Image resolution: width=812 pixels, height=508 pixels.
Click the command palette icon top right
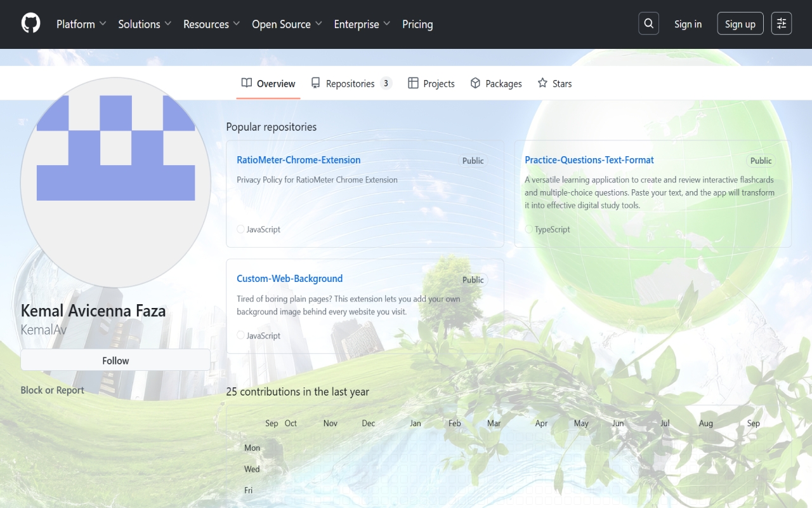[x=781, y=23]
